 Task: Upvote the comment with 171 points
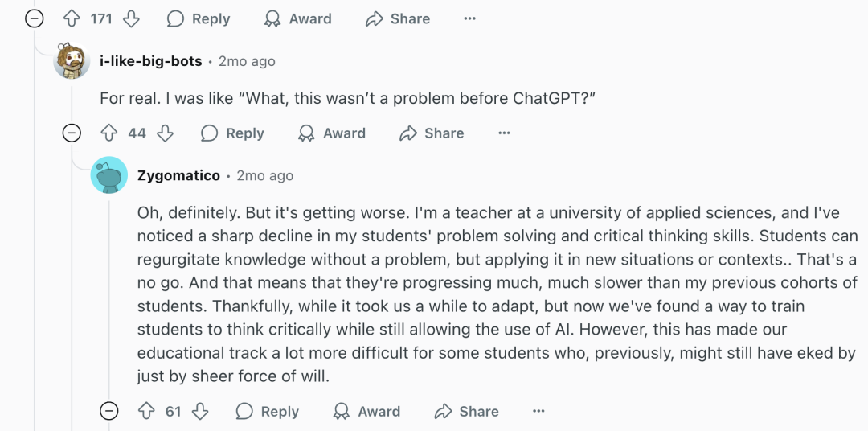[x=72, y=19]
